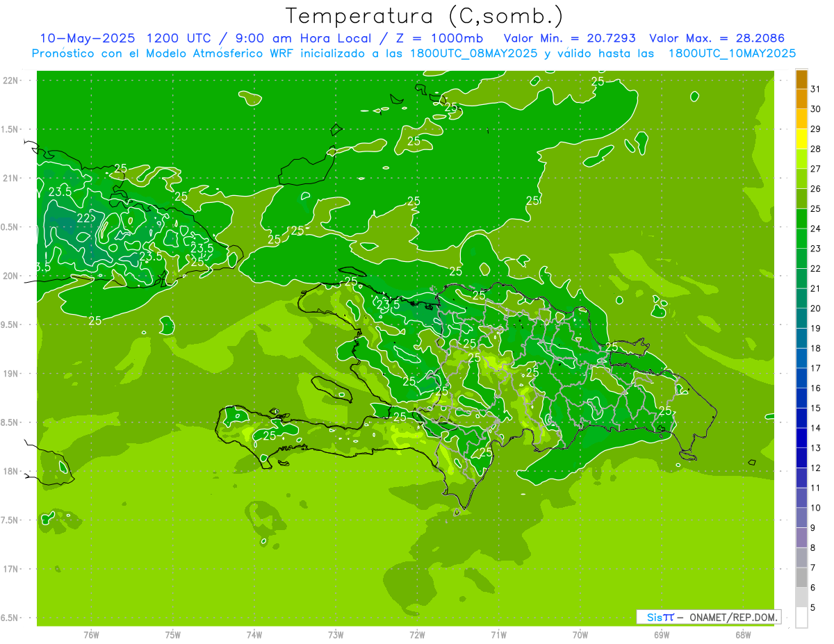834x644 pixels.
Task: Click color scale label "15"
Action: pos(815,408)
